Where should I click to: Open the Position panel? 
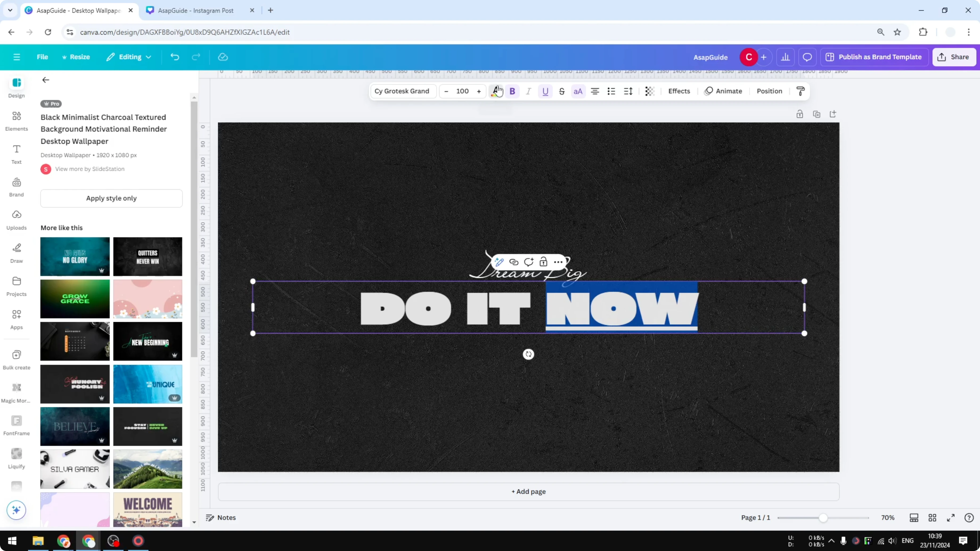[x=769, y=91]
